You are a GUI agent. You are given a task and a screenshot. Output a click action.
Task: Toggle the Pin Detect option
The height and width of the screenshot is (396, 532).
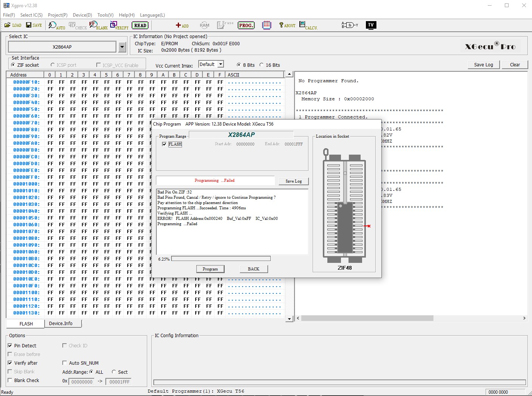pyautogui.click(x=10, y=345)
